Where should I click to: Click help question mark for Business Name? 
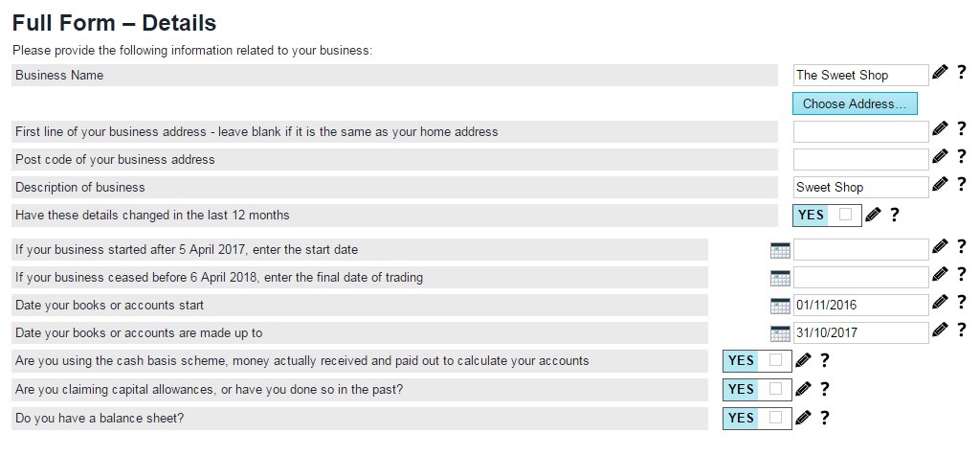[961, 73]
